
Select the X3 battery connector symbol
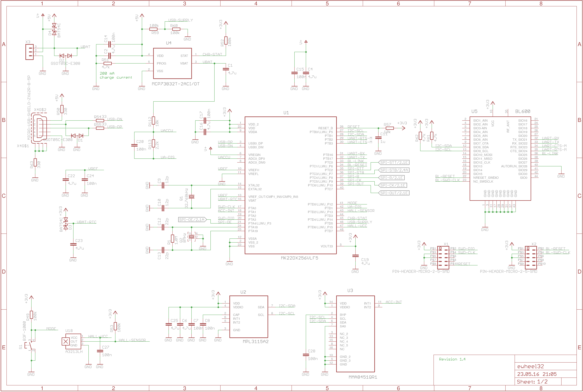click(x=29, y=52)
